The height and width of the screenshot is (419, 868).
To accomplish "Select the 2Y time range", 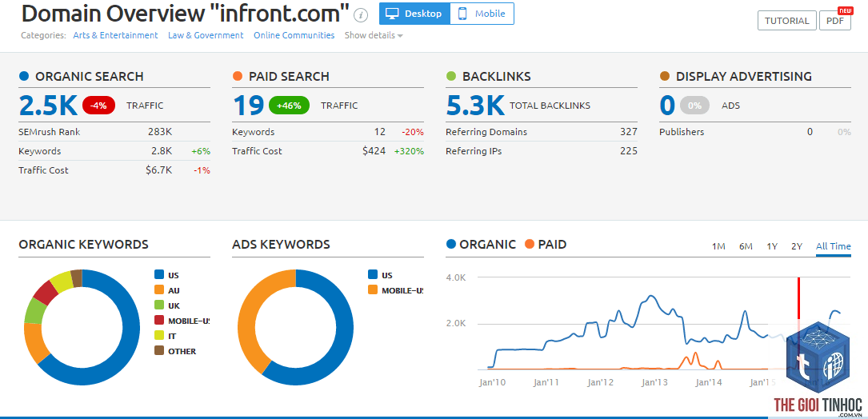I will click(797, 247).
